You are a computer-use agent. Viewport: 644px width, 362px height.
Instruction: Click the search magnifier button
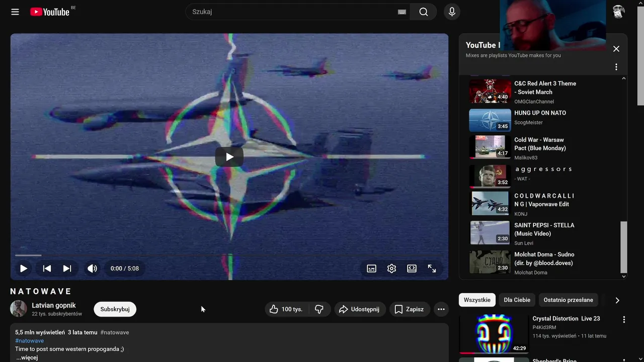coord(424,12)
